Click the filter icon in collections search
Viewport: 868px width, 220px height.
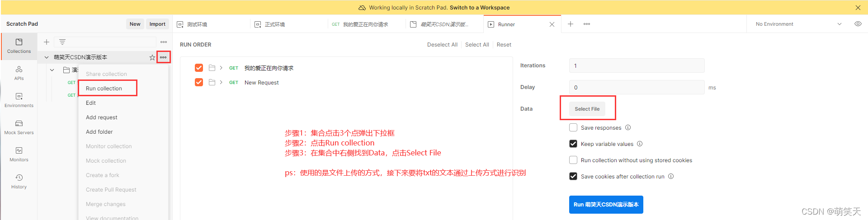tap(62, 42)
